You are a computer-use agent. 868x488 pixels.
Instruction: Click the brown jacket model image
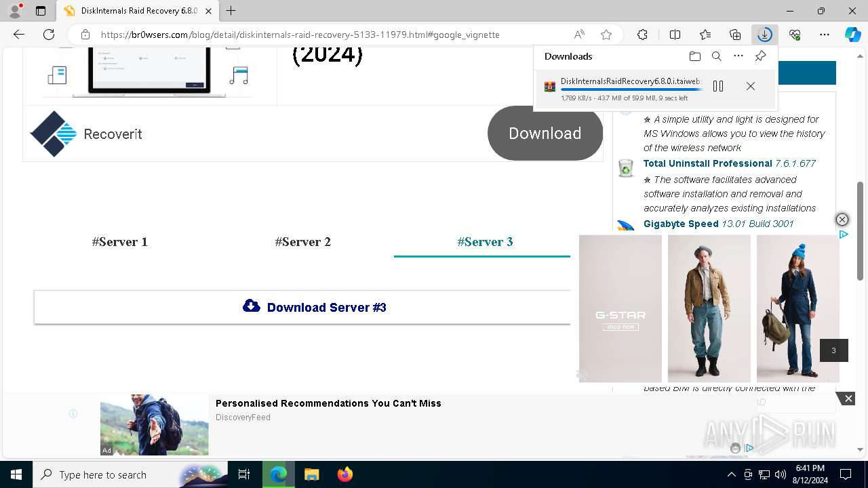[x=709, y=308]
